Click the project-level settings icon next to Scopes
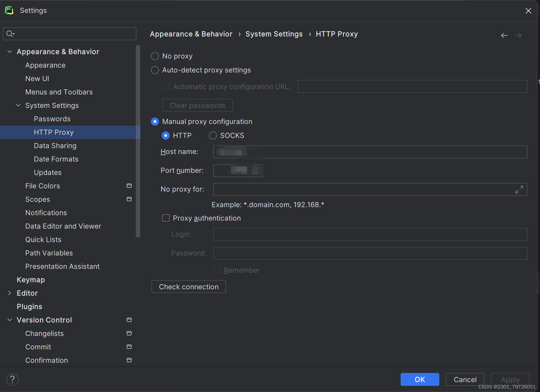 click(129, 199)
